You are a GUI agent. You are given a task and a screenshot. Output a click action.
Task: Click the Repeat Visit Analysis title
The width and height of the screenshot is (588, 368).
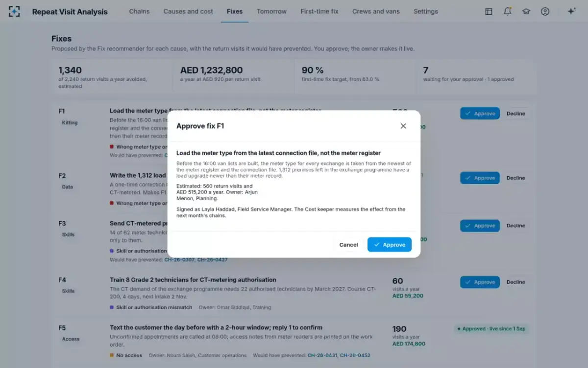point(70,12)
